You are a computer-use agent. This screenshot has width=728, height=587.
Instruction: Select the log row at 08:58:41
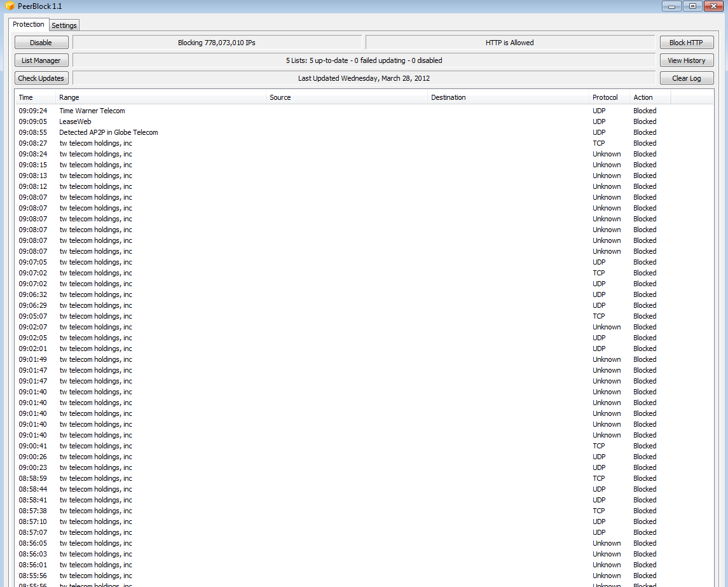coord(364,500)
